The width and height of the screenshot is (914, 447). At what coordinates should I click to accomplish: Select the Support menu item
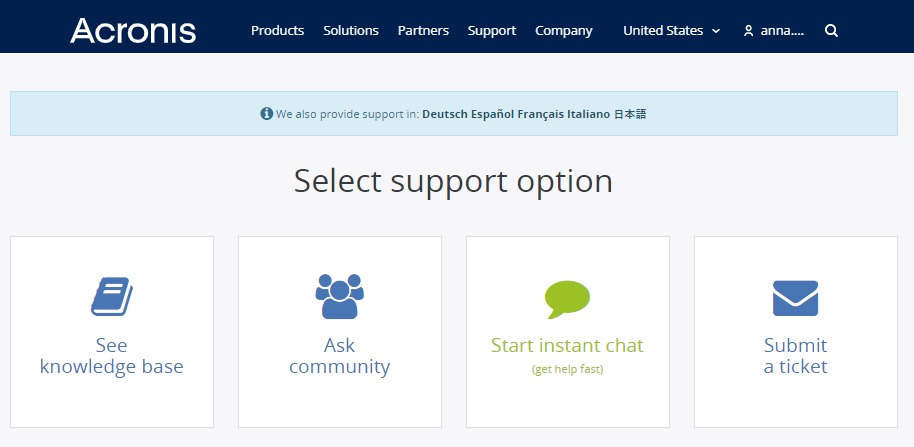[492, 31]
